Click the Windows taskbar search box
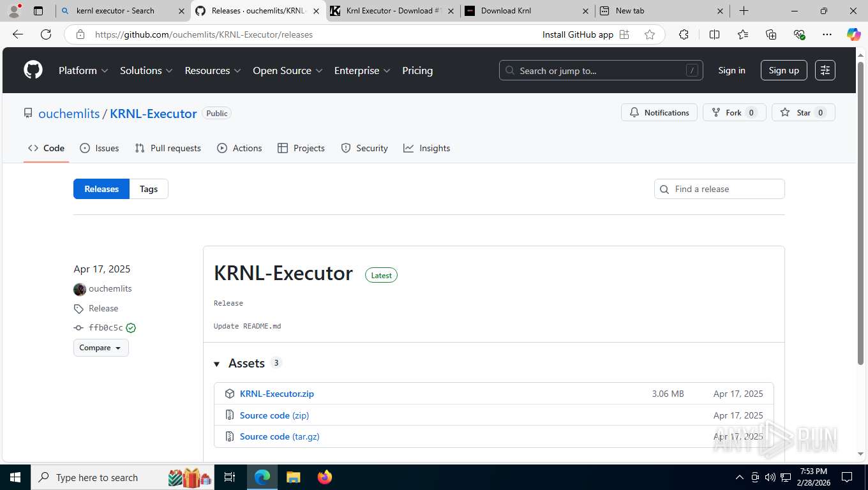The width and height of the screenshot is (868, 490). pyautogui.click(x=123, y=477)
